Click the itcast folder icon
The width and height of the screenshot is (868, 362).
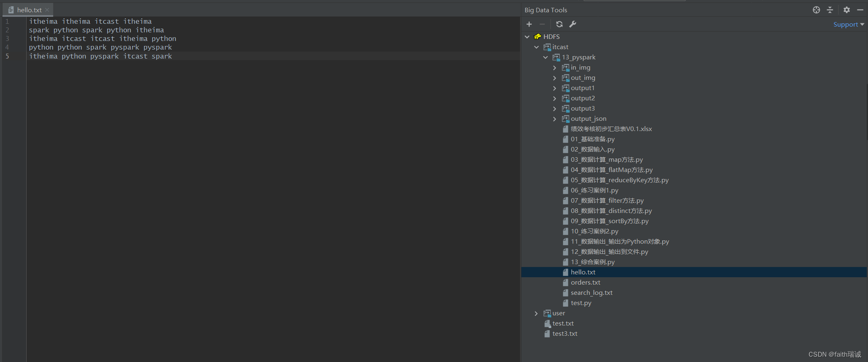[547, 47]
